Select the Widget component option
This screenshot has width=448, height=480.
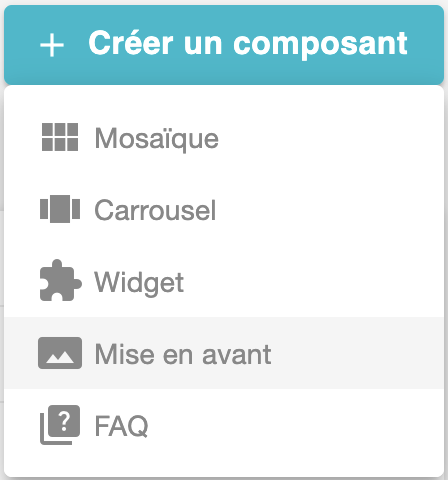224,281
